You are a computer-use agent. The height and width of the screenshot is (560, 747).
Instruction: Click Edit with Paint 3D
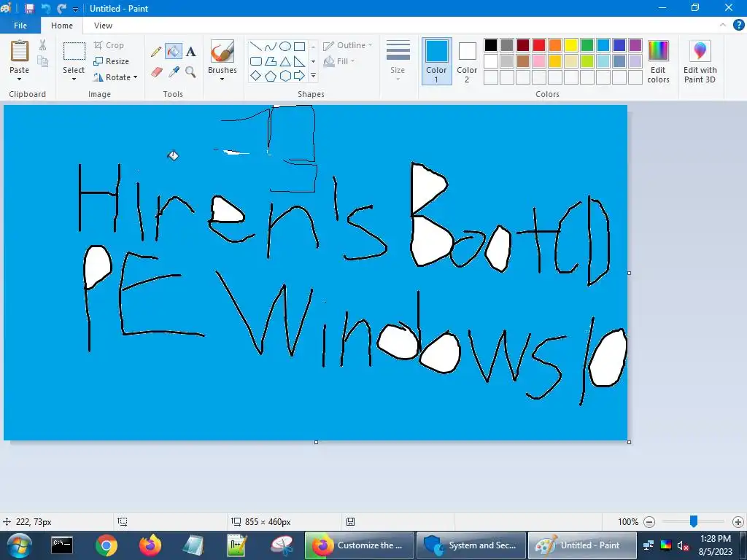(x=700, y=61)
